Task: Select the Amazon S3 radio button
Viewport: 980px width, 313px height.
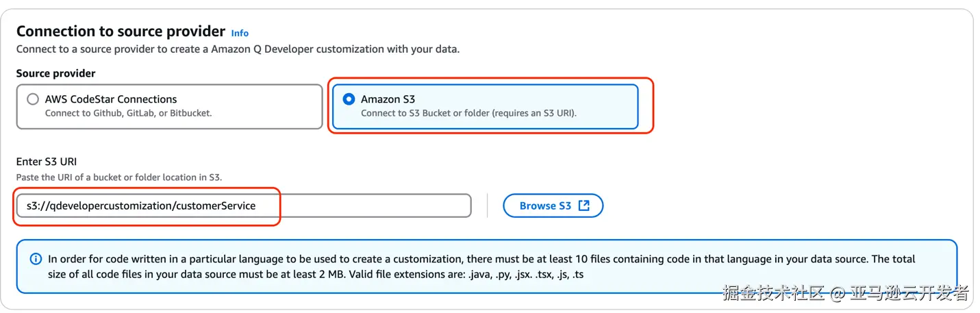Action: click(349, 99)
